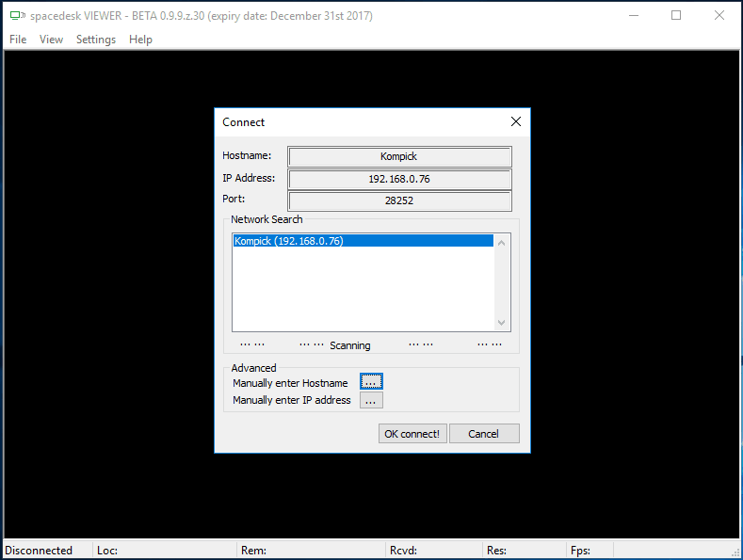This screenshot has width=743, height=560.
Task: Maximize the spacedesk VIEWER window
Action: (x=676, y=16)
